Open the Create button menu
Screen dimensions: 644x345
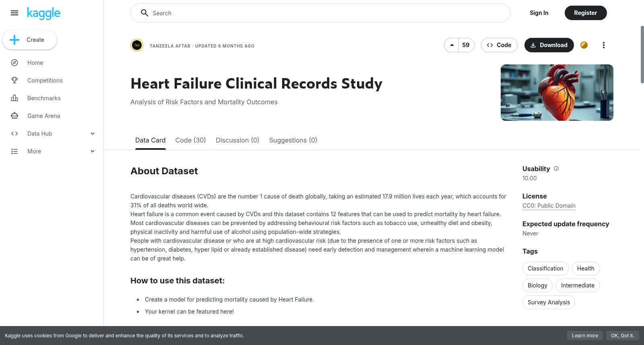point(29,40)
